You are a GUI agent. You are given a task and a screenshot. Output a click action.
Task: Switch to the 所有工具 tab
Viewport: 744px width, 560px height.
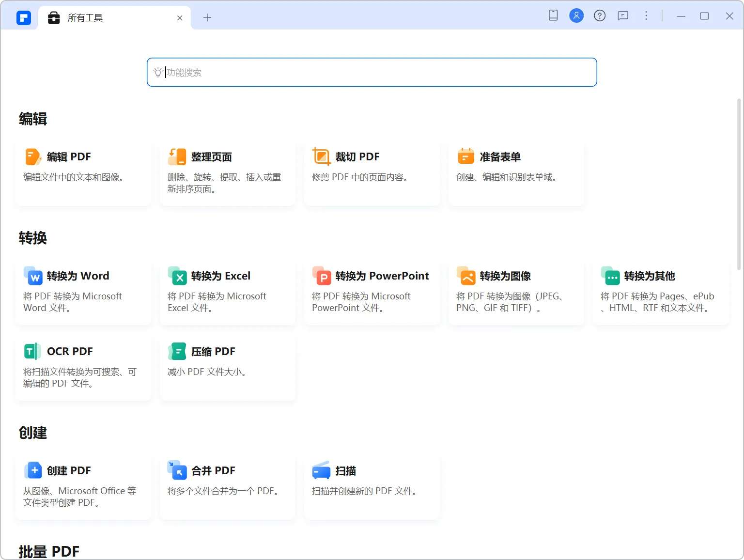point(114,18)
